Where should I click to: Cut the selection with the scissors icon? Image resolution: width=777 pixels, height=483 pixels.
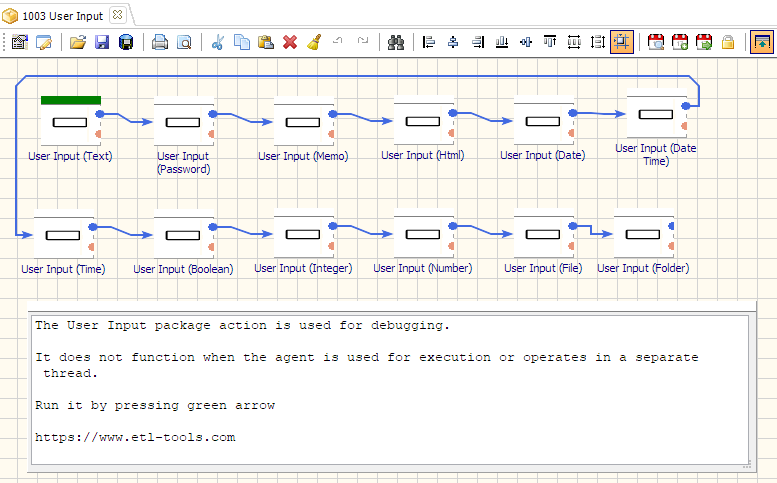tap(218, 42)
